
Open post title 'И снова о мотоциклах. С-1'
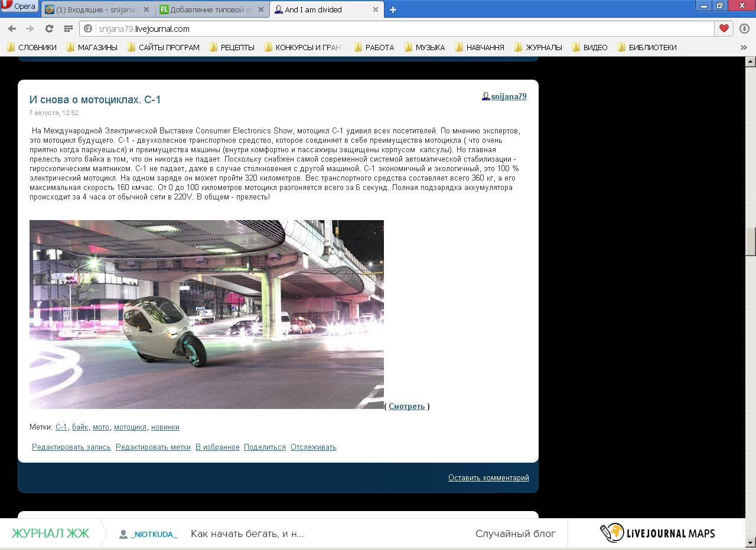click(x=95, y=100)
